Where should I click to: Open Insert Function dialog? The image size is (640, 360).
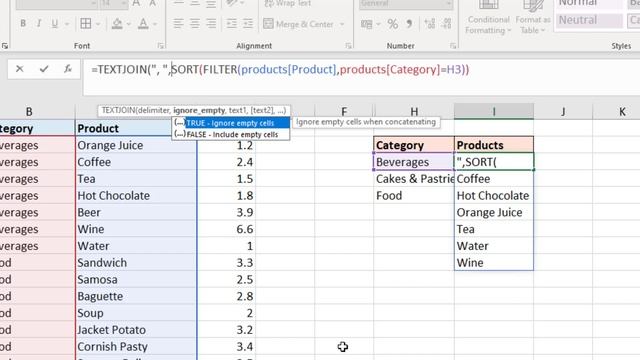[68, 69]
